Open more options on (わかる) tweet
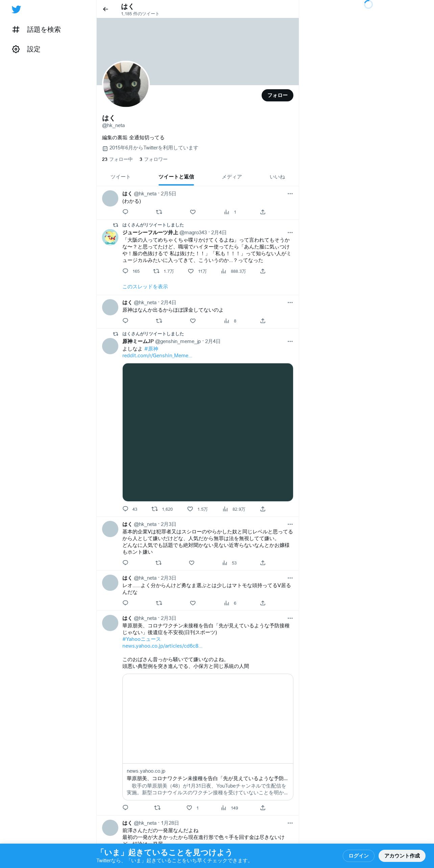 coord(290,194)
